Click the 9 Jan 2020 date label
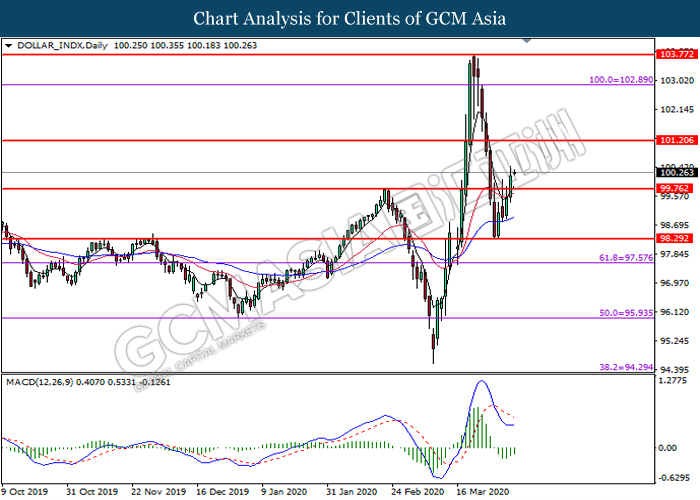Viewport: 700px width, 500px height. (x=284, y=492)
